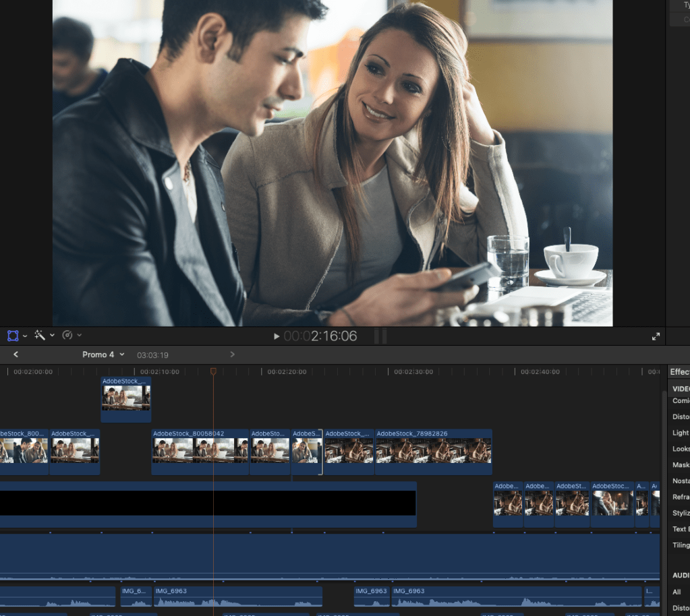Open the Promo 4 project dropdown
Screen dimensions: 690x616
[103, 355]
